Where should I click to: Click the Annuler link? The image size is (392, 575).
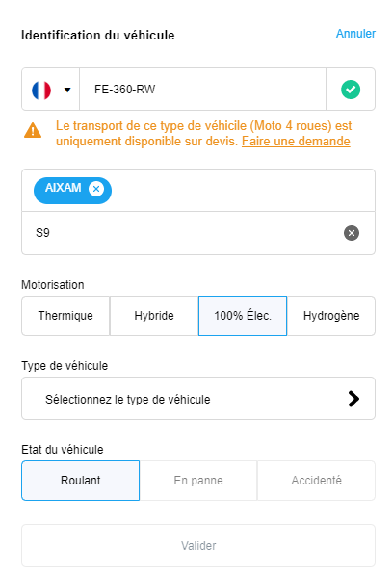coord(355,34)
